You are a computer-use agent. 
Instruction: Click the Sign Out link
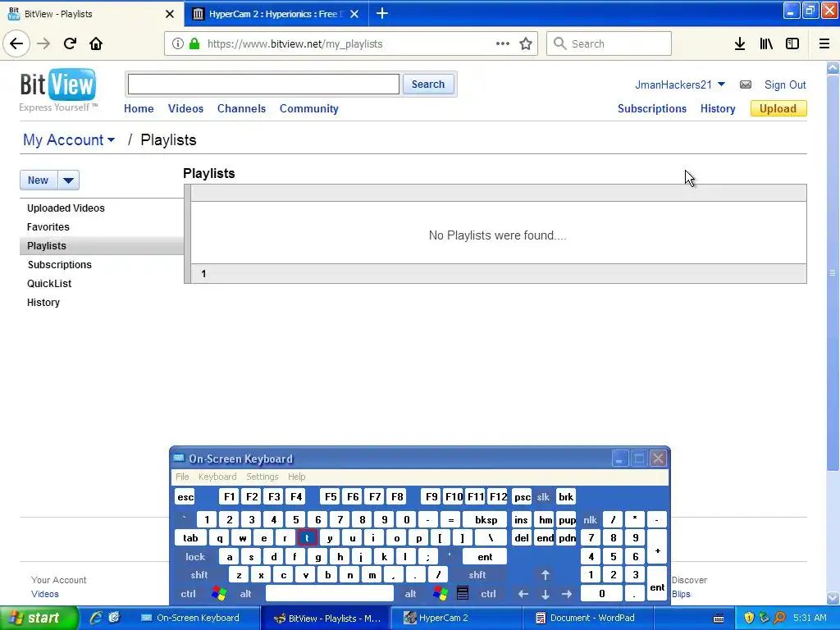click(x=785, y=84)
